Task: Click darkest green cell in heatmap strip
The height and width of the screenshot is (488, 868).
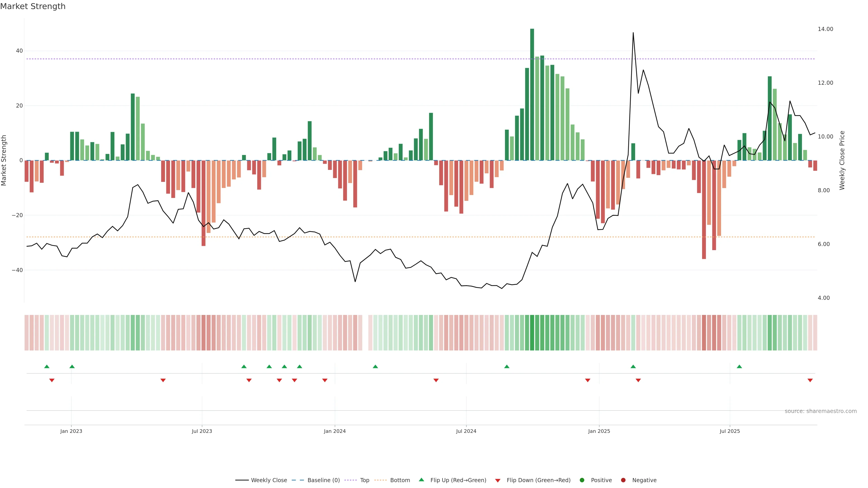Action: 532,333
